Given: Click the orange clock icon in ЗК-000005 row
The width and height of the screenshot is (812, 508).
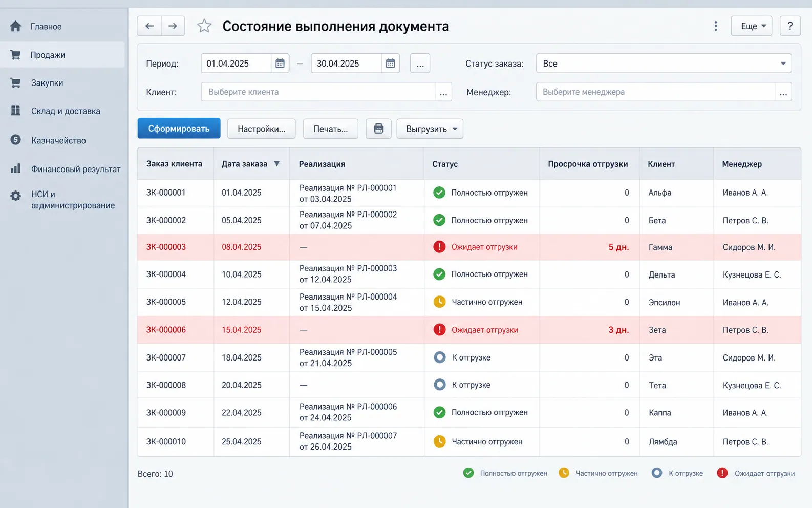Looking at the screenshot, I should pos(439,302).
